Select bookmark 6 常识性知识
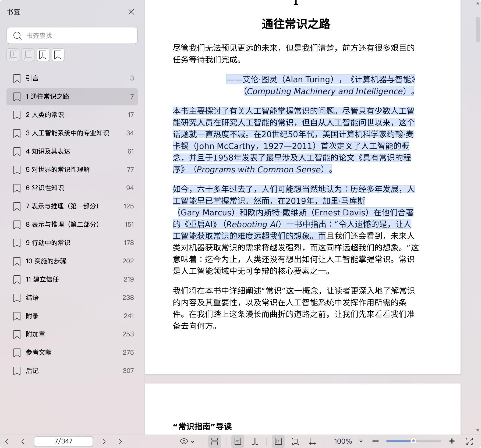This screenshot has width=481, height=448. coord(72,188)
